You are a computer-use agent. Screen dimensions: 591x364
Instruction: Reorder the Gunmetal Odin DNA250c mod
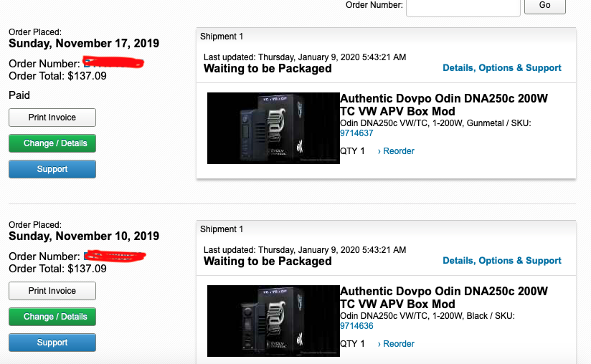(x=396, y=151)
